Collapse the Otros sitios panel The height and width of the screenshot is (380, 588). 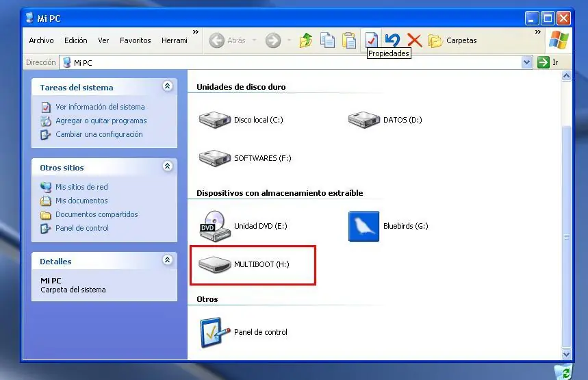tap(167, 166)
